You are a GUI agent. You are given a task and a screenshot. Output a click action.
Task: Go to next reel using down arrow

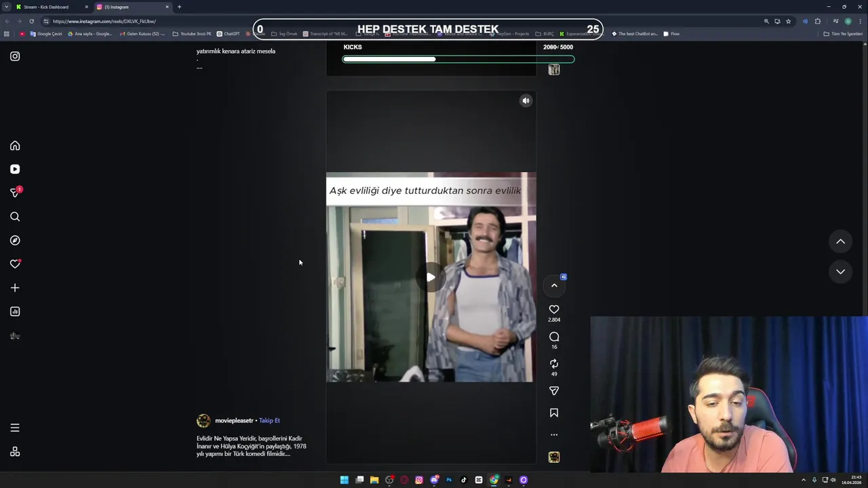[x=840, y=272]
